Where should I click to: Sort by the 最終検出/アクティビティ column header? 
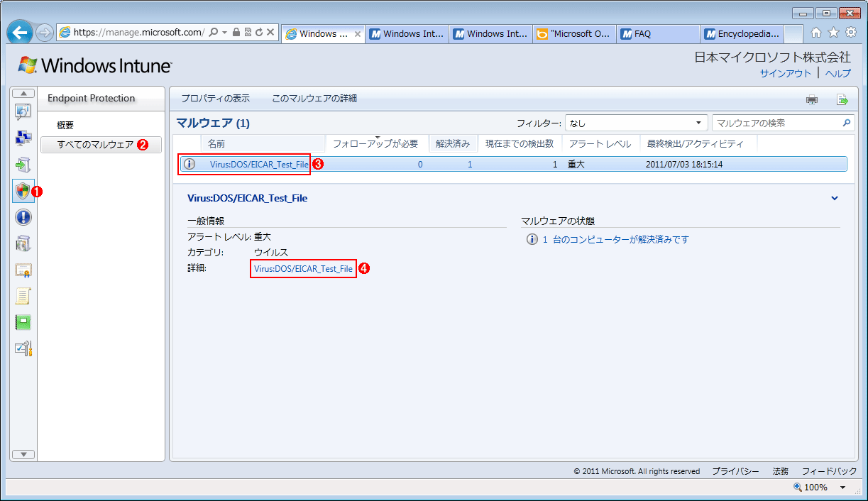point(698,144)
